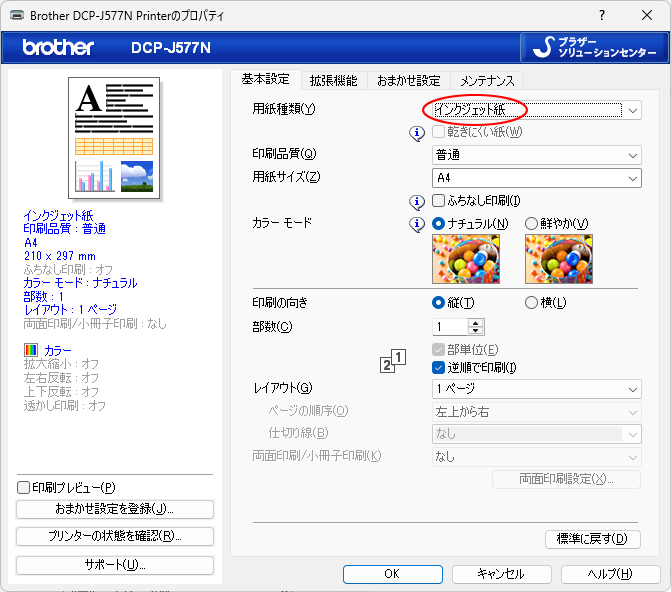The image size is (671, 592).
Task: Open 両面印刷/小冊子印刷 dropdown
Action: click(x=537, y=457)
